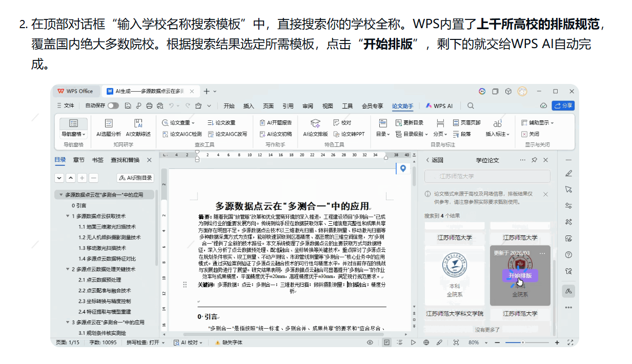Switch to 查找和替换 tab in navigation pane

tap(125, 160)
